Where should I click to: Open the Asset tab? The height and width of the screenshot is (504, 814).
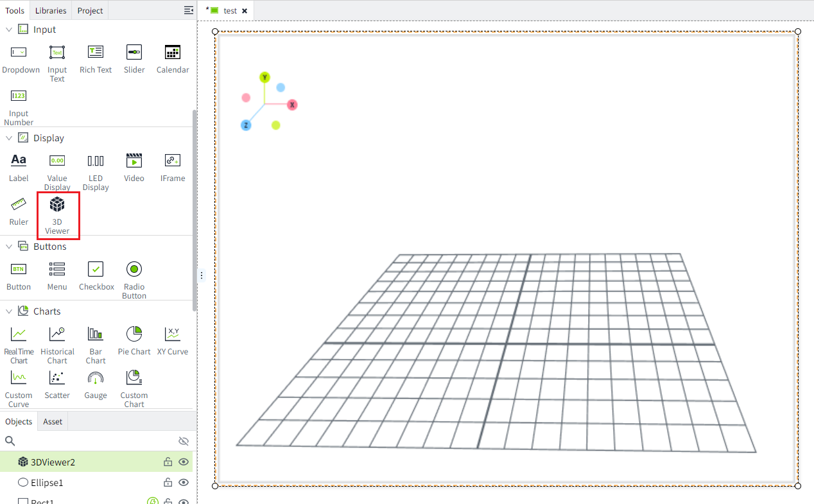pos(53,421)
